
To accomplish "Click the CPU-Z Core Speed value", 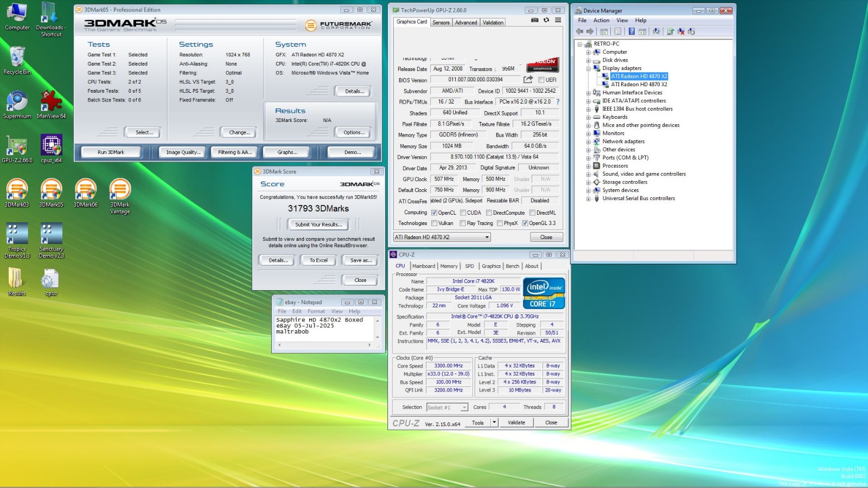I will [x=448, y=365].
